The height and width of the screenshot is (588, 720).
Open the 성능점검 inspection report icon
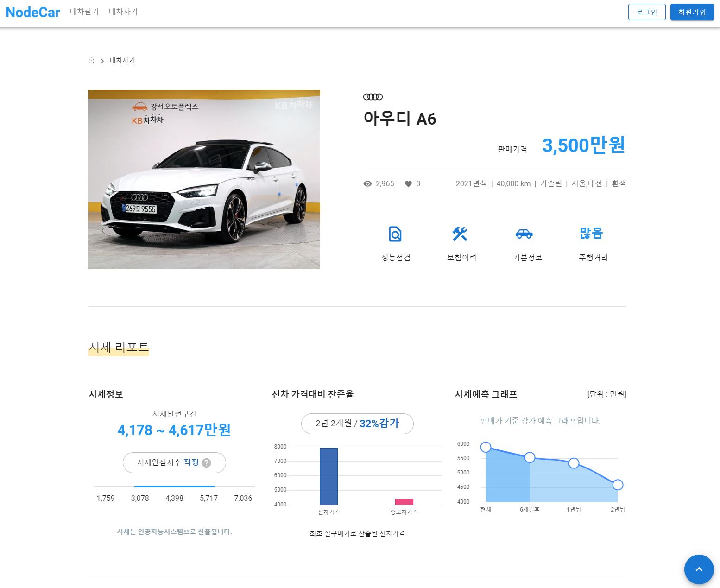click(x=395, y=234)
